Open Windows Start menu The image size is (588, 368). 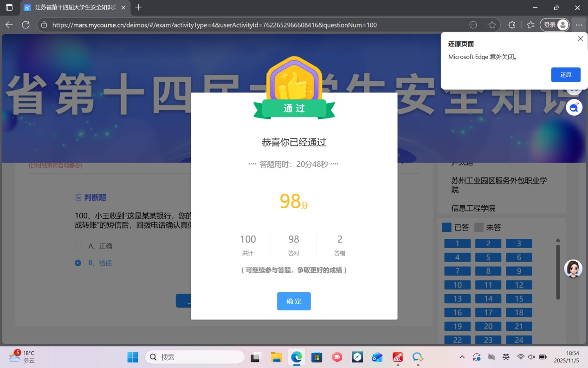point(133,357)
